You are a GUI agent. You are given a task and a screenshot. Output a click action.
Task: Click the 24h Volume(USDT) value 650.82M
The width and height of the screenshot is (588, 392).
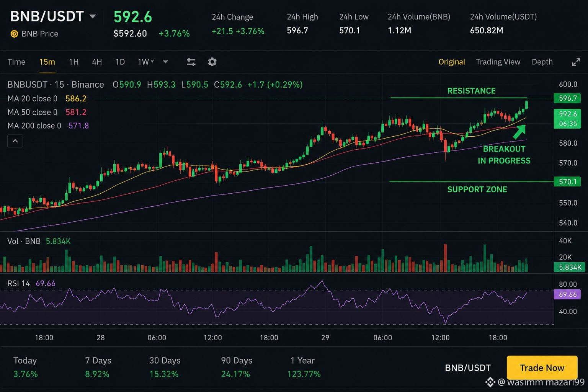pos(487,30)
